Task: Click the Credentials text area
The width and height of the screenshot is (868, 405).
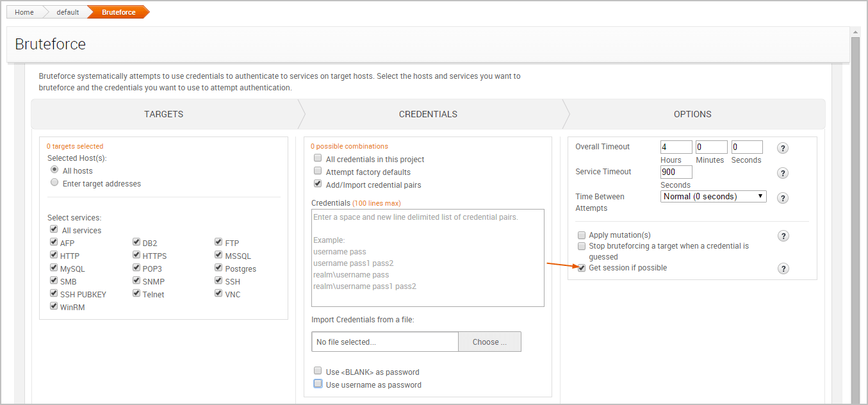Action: coord(427,258)
